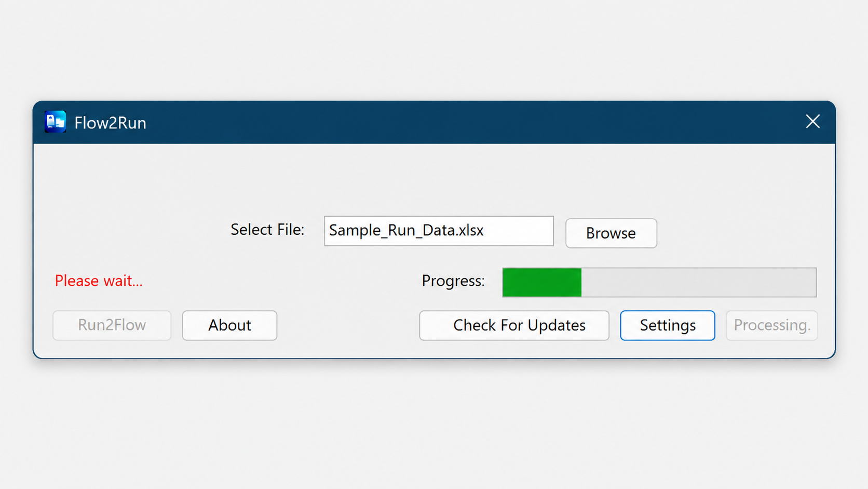Click the Processing. button
The width and height of the screenshot is (868, 489).
pyautogui.click(x=771, y=325)
